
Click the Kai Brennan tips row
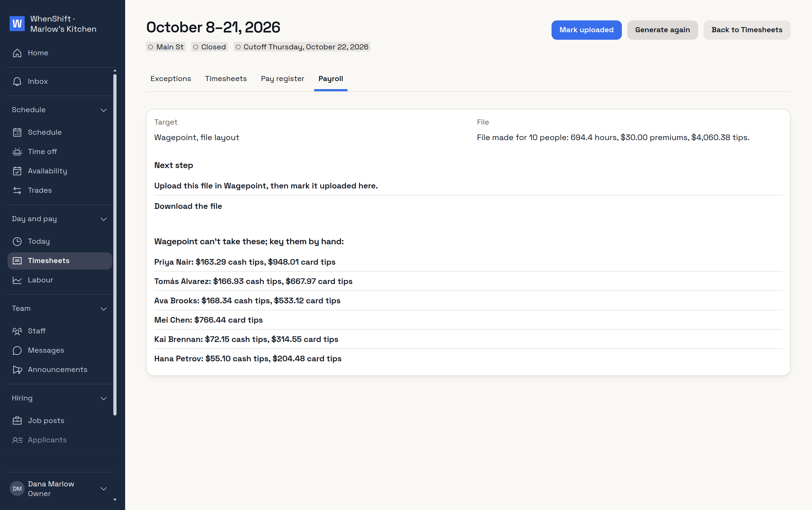click(x=468, y=339)
